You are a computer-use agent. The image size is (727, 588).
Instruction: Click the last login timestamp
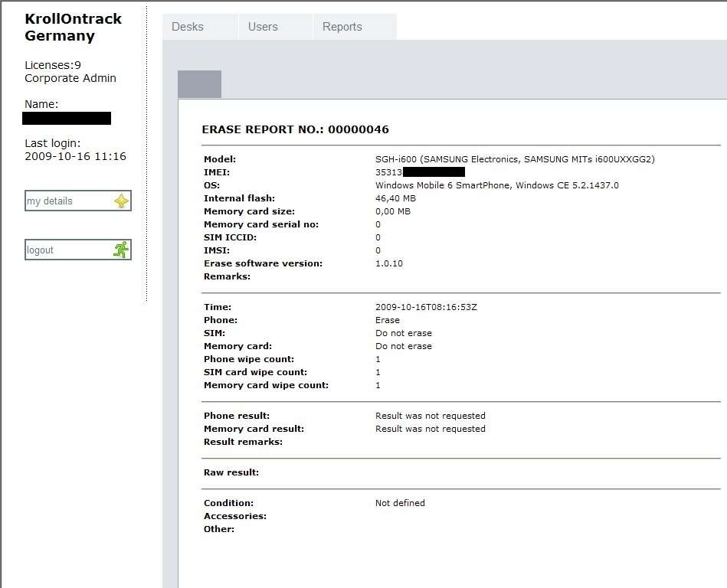pyautogui.click(x=75, y=156)
